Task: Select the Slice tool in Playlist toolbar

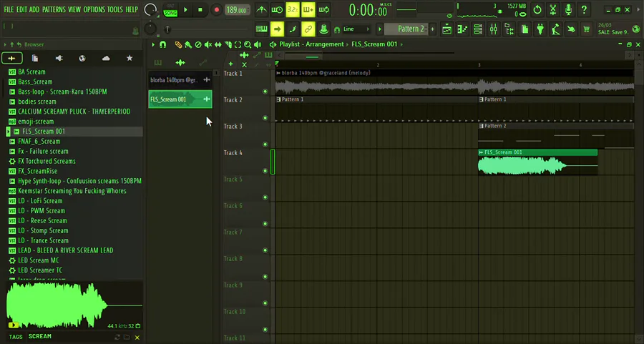Action: 228,45
